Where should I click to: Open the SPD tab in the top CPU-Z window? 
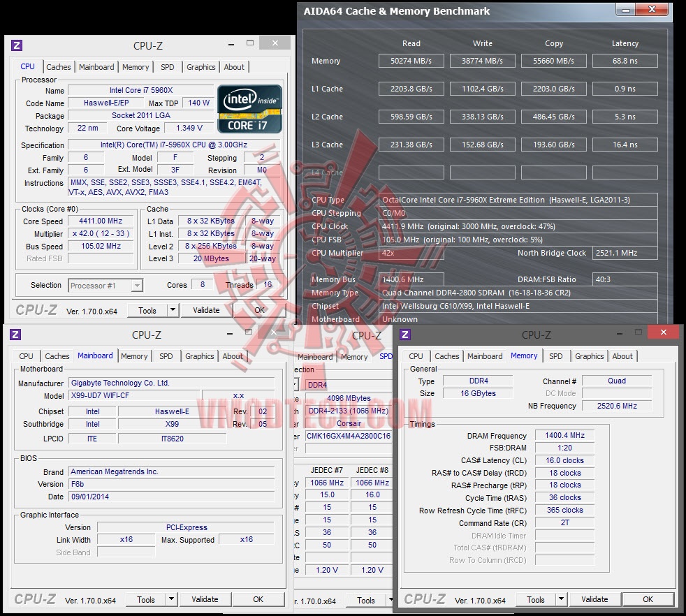coord(167,67)
